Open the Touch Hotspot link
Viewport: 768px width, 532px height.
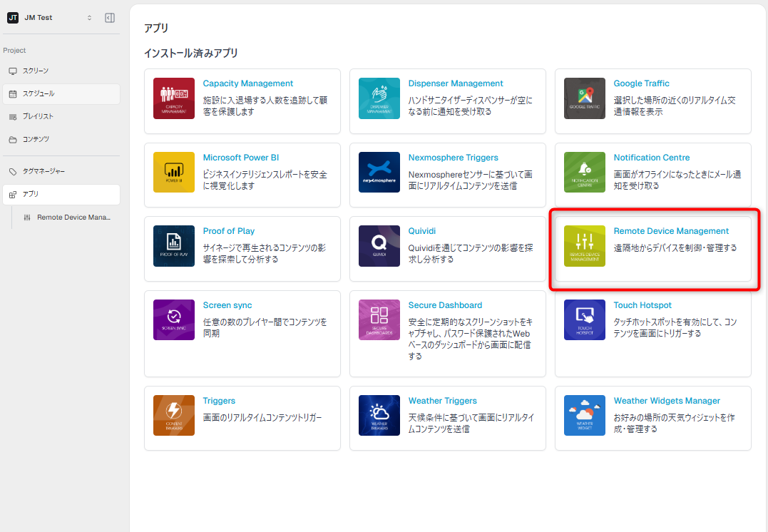click(642, 305)
